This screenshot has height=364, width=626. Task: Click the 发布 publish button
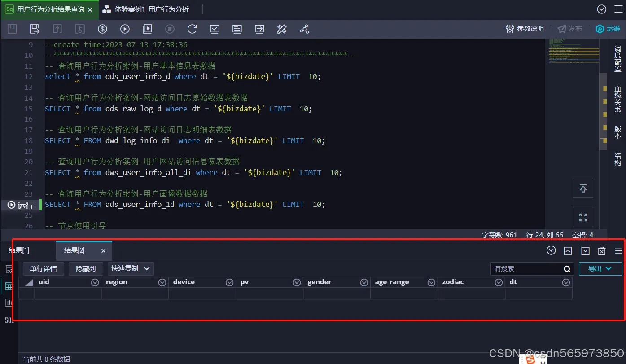pyautogui.click(x=570, y=28)
